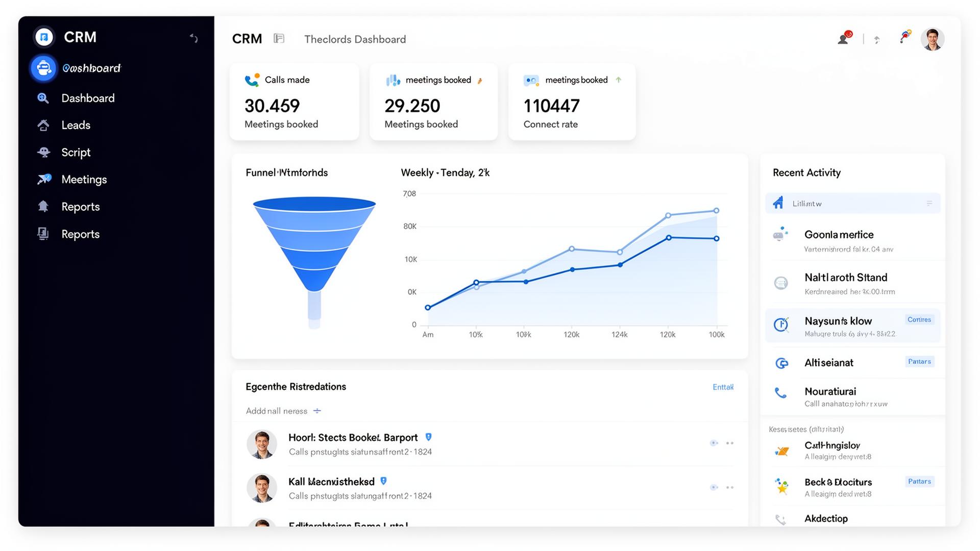Expand the Litlimtw filter row menu

(929, 203)
